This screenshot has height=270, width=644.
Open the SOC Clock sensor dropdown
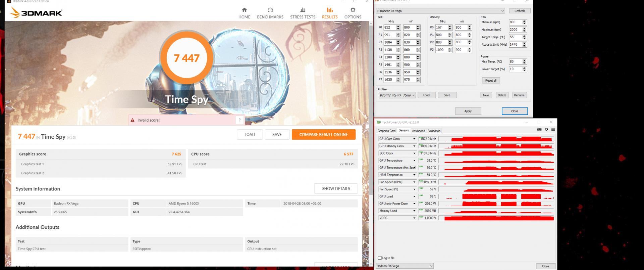(x=414, y=153)
